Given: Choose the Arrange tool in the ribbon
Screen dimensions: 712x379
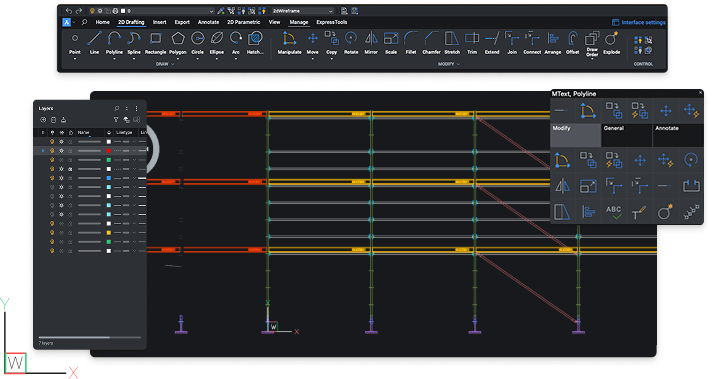Looking at the screenshot, I should point(553,43).
